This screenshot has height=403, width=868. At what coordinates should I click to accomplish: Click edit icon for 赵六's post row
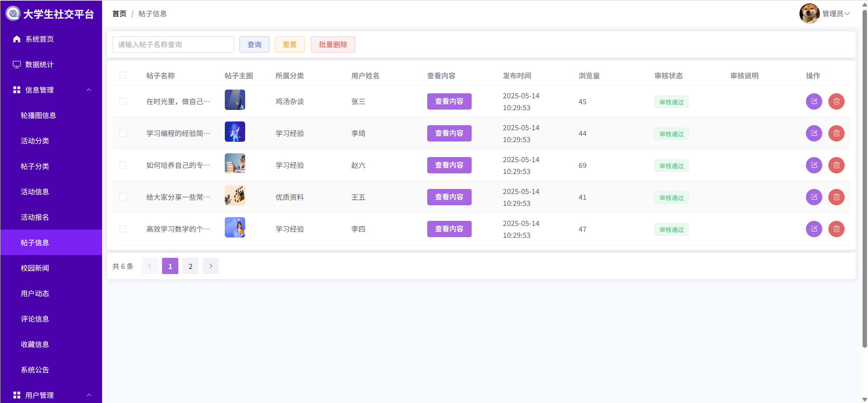(814, 165)
